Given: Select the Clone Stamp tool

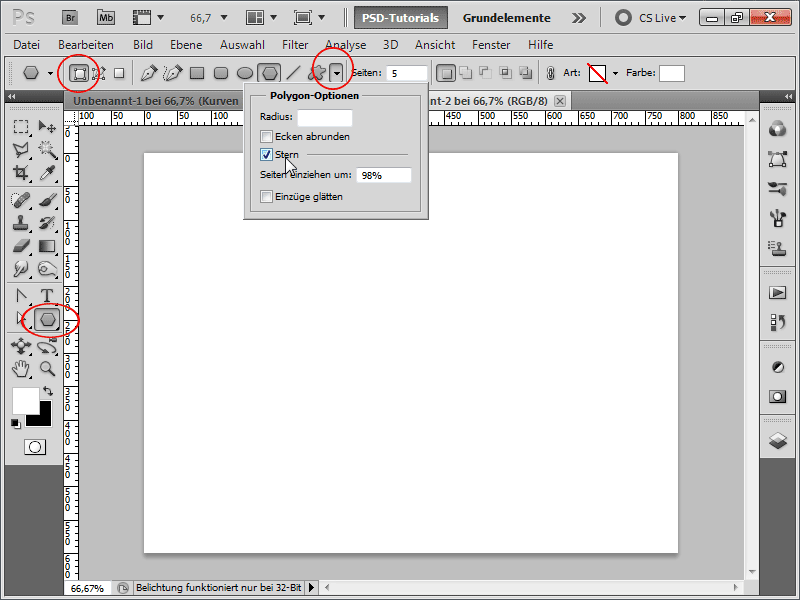Looking at the screenshot, I should point(21,223).
